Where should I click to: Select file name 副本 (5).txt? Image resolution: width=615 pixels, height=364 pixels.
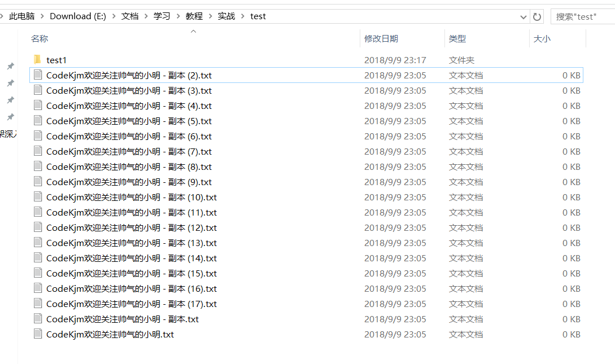click(x=129, y=121)
